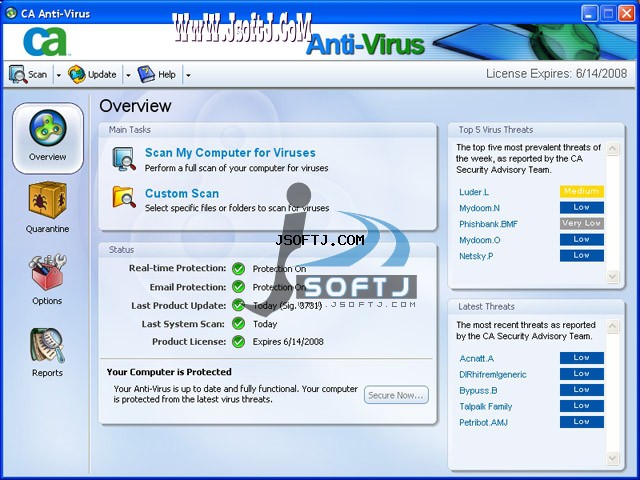Image resolution: width=640 pixels, height=480 pixels.
Task: Open the Luder.L threat link
Action: [474, 192]
